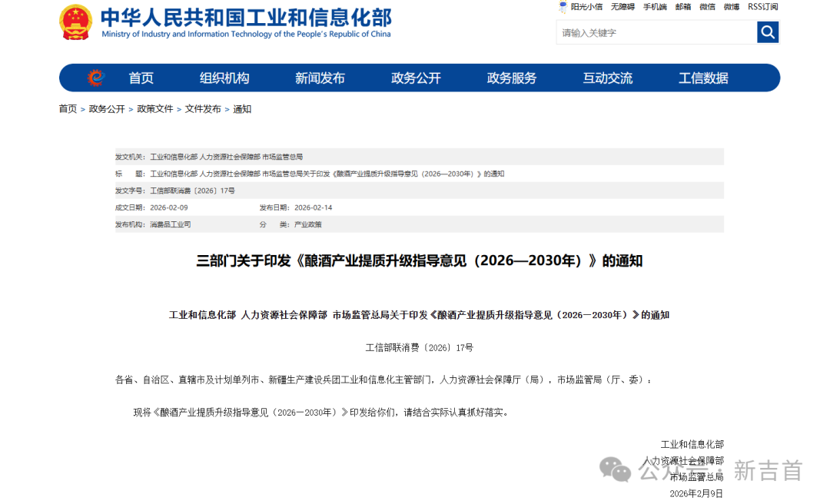
Task: Click the 无障碍 accessibility link
Action: pyautogui.click(x=622, y=7)
